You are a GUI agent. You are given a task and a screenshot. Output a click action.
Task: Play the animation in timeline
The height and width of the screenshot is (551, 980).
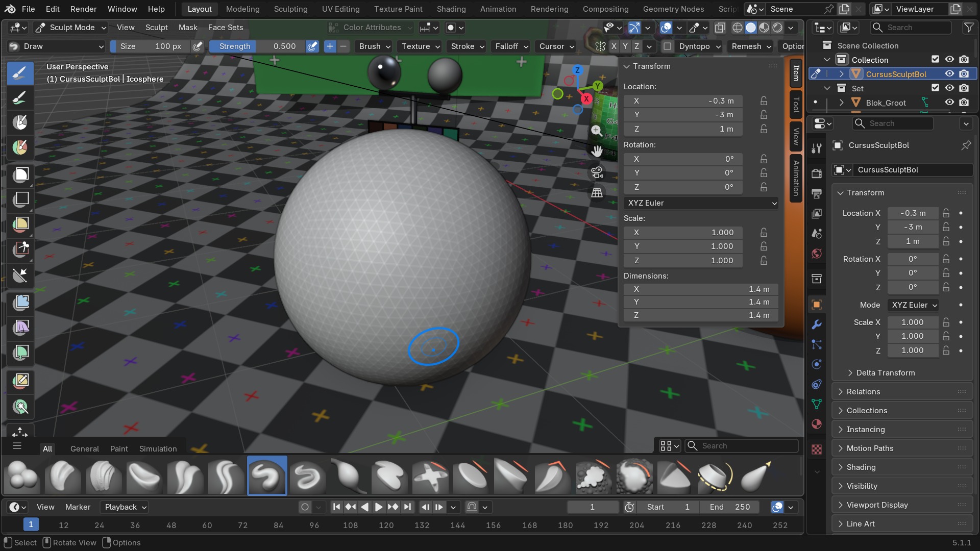point(379,507)
